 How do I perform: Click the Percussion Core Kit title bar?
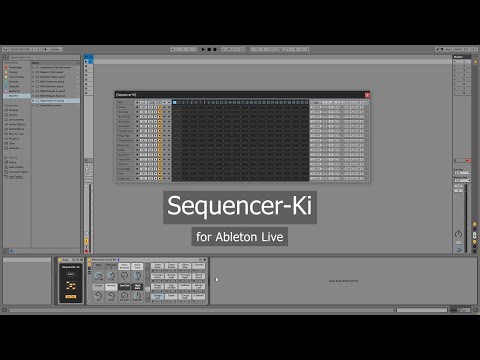click(x=147, y=260)
